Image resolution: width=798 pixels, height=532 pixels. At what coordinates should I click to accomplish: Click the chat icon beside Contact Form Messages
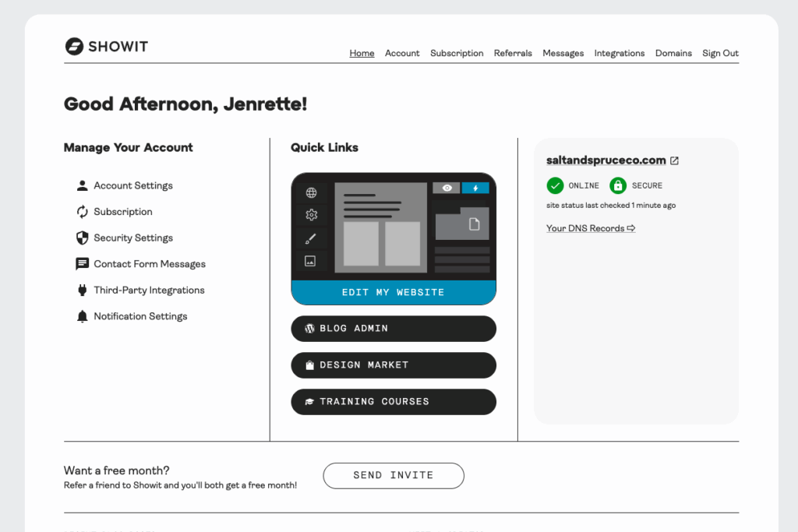(x=82, y=263)
